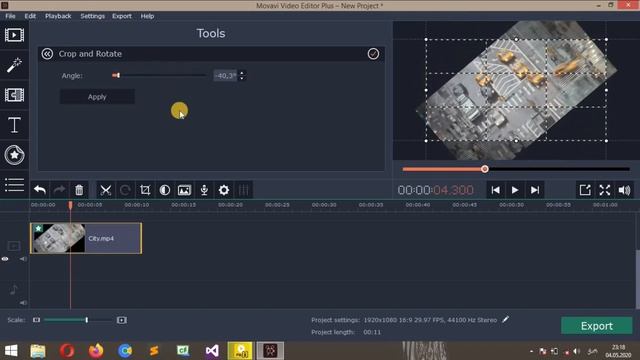Viewport: 640px width, 360px height.
Task: Start voice recording with microphone icon
Action: coord(204,190)
